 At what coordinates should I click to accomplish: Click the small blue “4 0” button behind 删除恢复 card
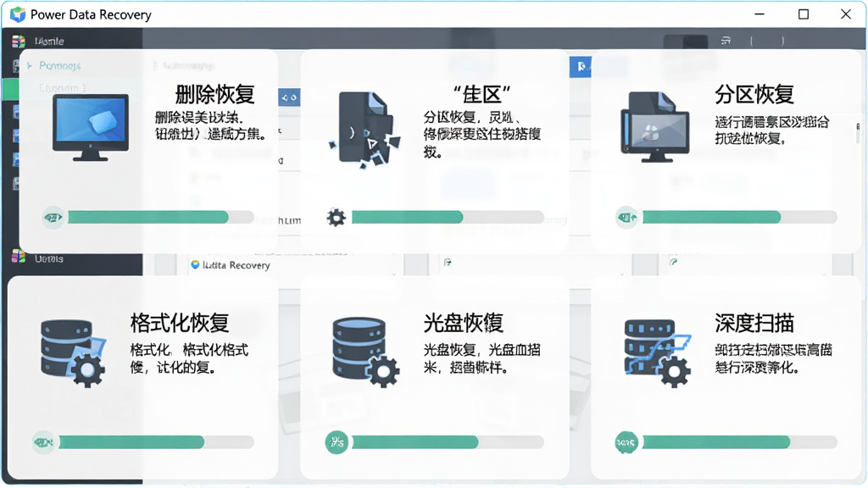(x=290, y=97)
